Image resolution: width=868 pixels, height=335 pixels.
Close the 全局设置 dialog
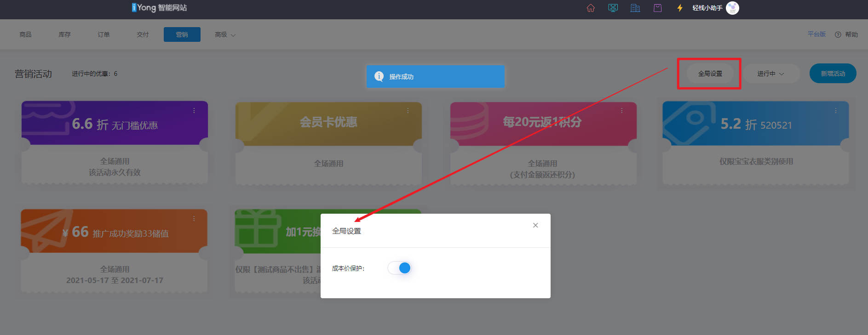coord(535,225)
